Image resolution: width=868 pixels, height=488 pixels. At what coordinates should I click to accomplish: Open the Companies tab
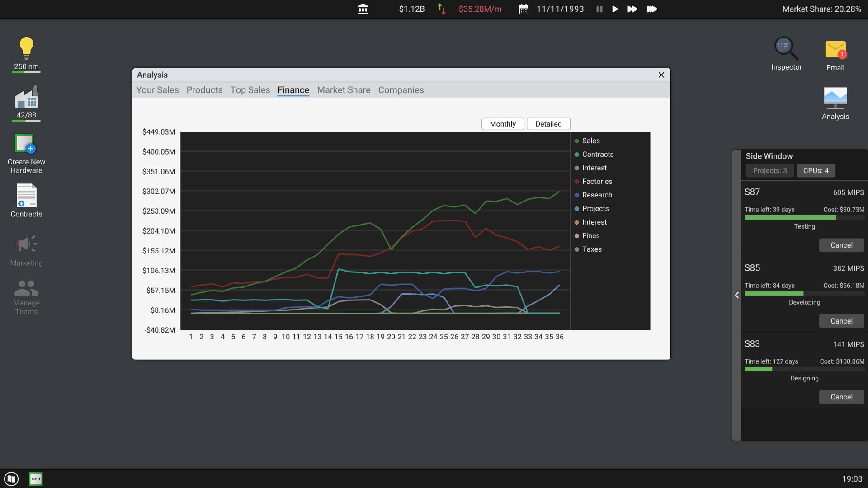pos(401,90)
